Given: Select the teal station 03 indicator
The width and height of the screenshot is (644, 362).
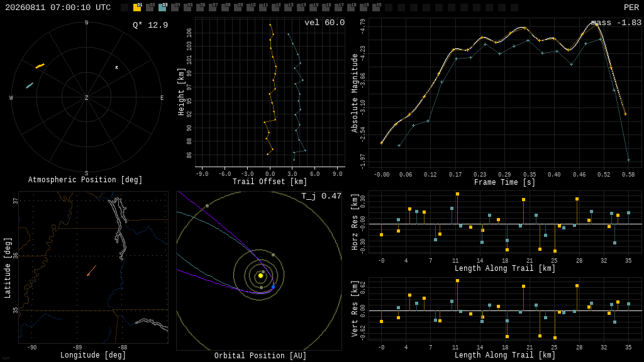Looking at the screenshot, I should coord(163,7).
